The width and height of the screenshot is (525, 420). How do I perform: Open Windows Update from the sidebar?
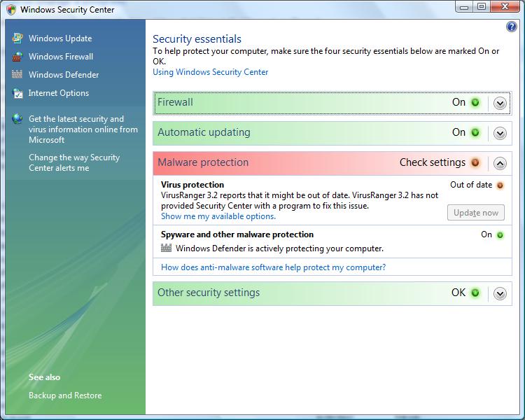coord(60,38)
